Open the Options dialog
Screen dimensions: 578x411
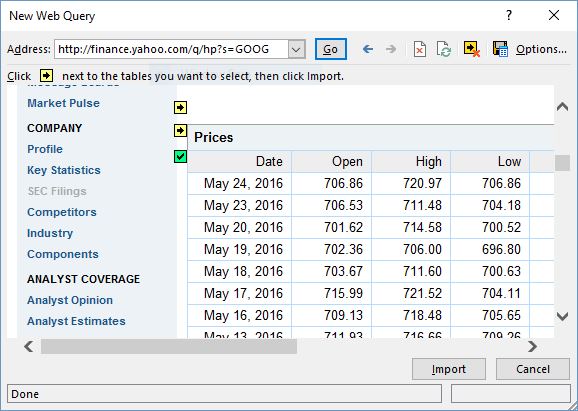pyautogui.click(x=541, y=49)
